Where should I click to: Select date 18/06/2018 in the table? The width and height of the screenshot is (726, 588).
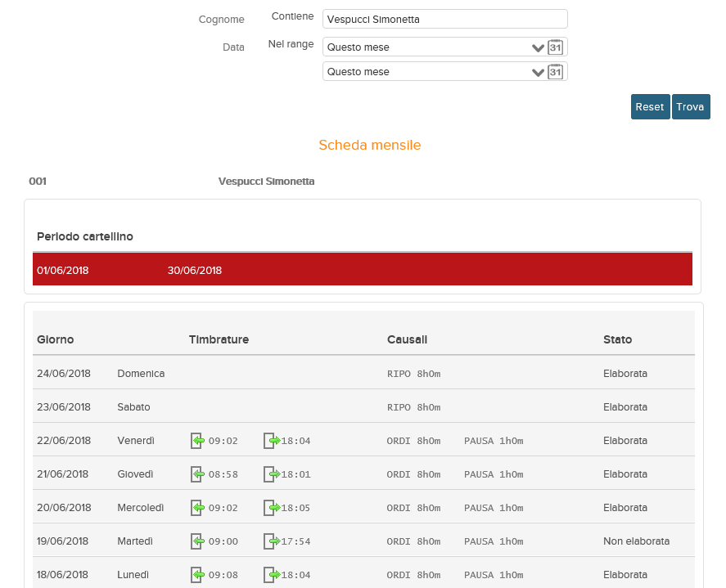point(62,575)
